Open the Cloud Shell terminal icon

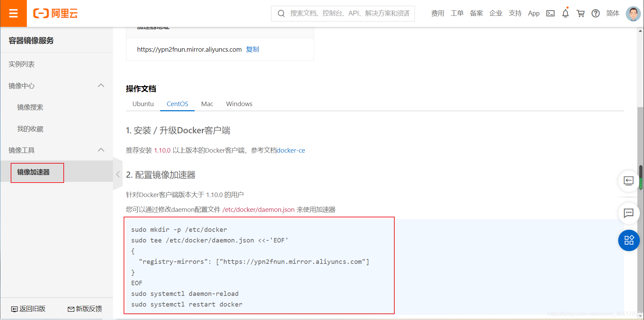pos(550,13)
